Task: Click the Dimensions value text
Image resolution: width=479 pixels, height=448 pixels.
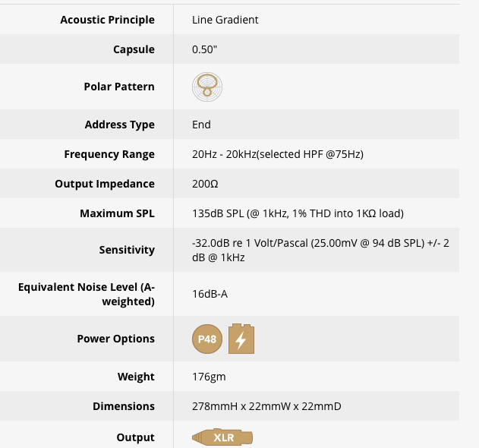Action: pyautogui.click(x=266, y=406)
